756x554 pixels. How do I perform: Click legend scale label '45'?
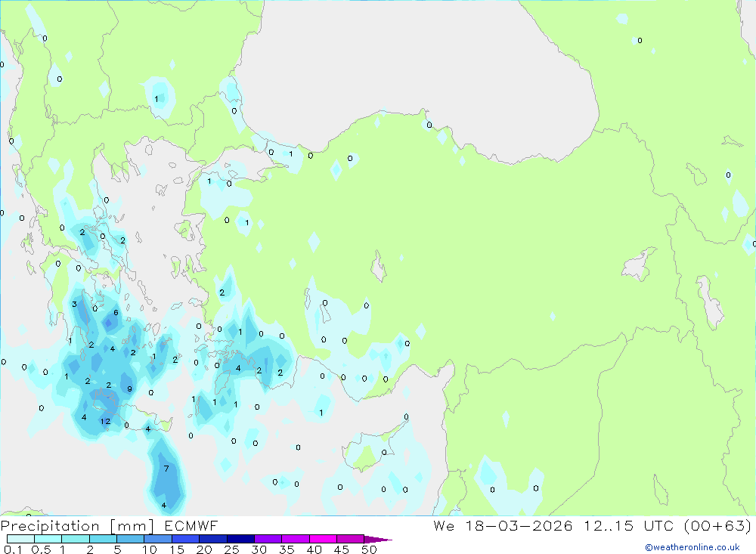coord(342,549)
